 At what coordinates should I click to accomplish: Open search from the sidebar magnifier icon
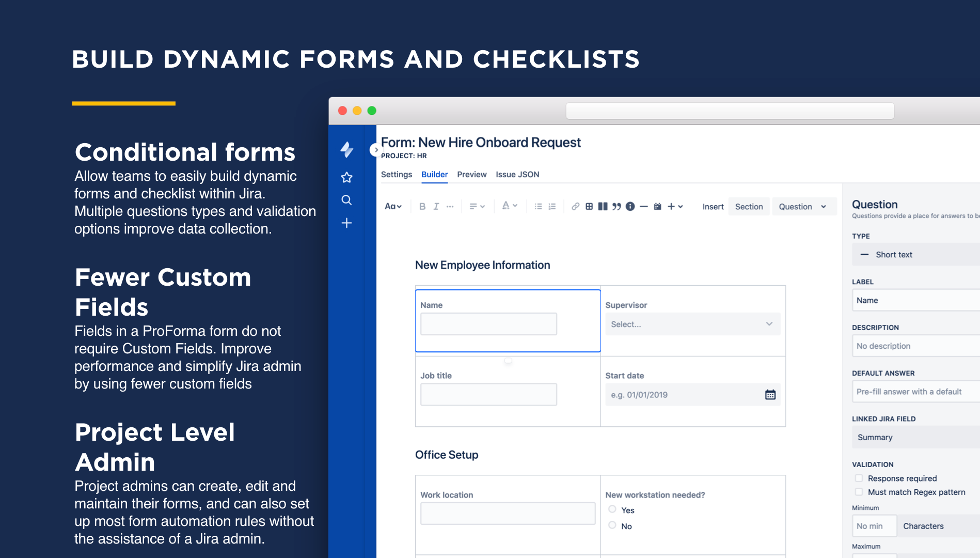pos(346,200)
